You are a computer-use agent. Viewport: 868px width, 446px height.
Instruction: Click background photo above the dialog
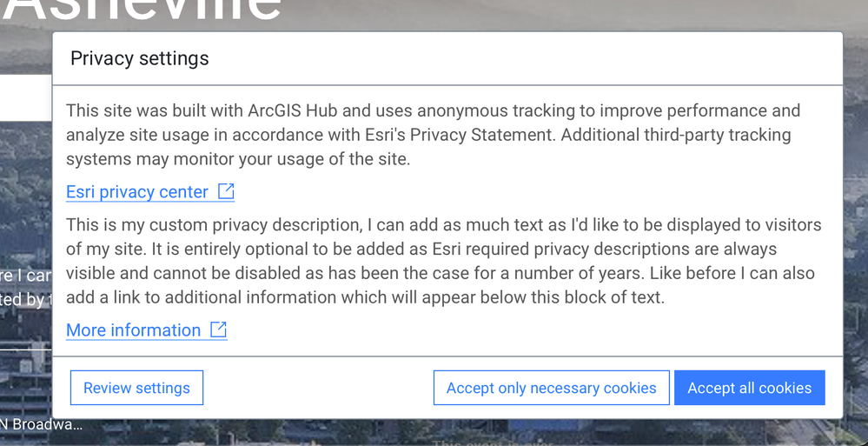point(565,16)
